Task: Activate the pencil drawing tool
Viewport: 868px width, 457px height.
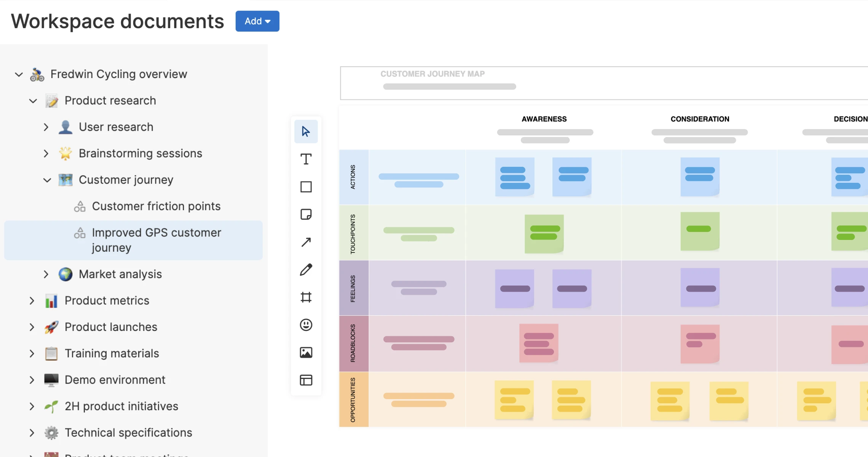Action: click(x=306, y=270)
